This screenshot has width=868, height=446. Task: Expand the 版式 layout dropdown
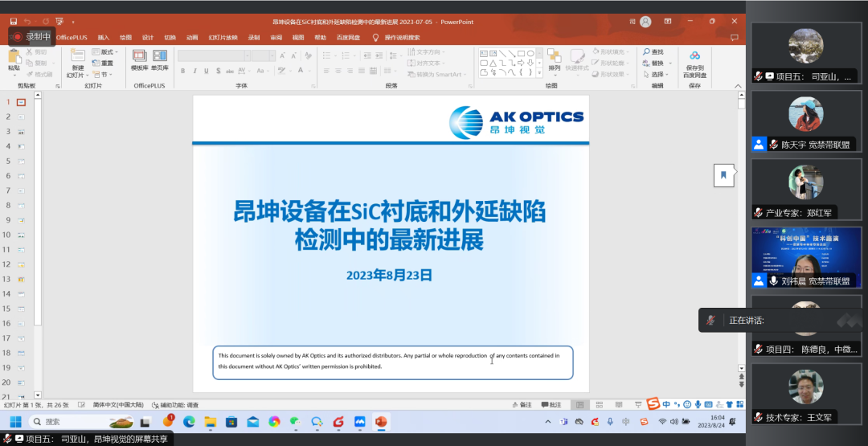105,52
